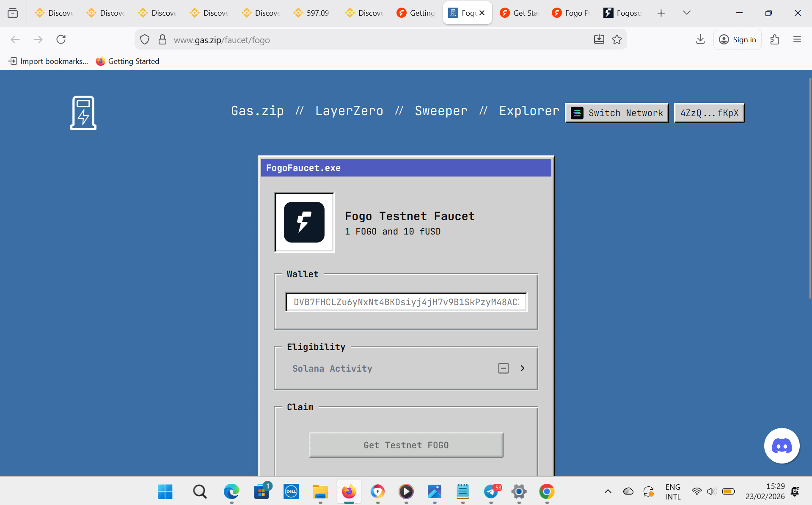Screen dimensions: 812x505
Task: Open the Explorer navigation link
Action: pos(529,111)
